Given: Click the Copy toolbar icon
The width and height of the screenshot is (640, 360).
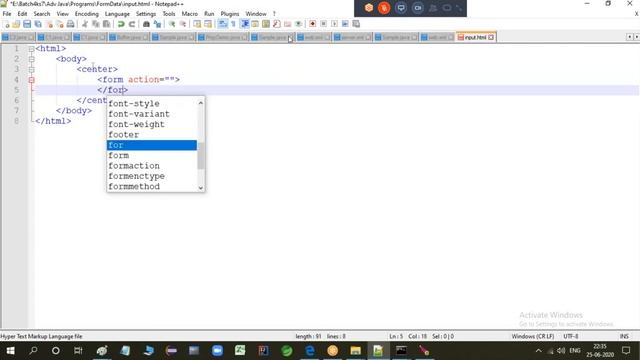Looking at the screenshot, I should pyautogui.click(x=96, y=24).
